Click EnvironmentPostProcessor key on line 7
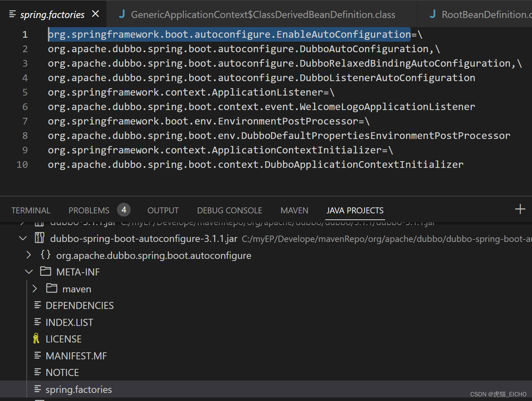532x401 pixels. [288, 121]
